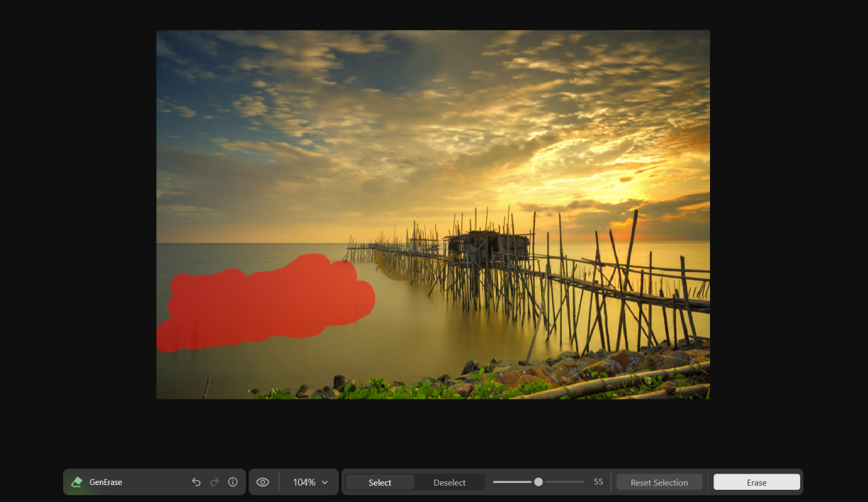This screenshot has height=502, width=868.
Task: Redo the selection stroke
Action: click(x=214, y=482)
